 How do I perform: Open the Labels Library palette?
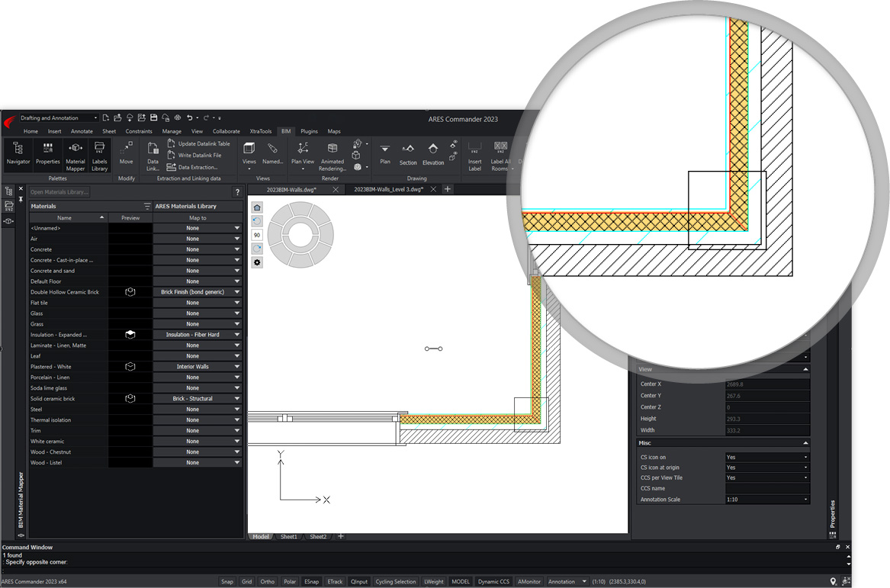[99, 156]
